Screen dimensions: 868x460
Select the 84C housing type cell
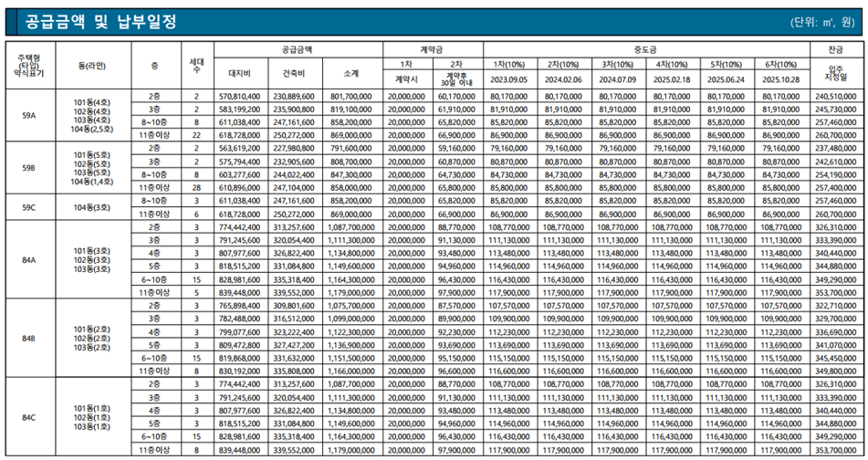click(29, 417)
